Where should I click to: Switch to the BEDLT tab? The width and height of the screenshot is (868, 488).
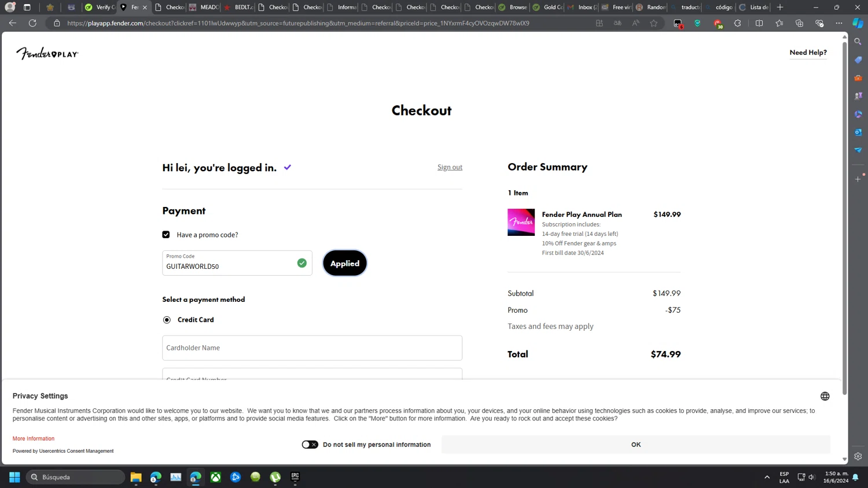tap(238, 7)
